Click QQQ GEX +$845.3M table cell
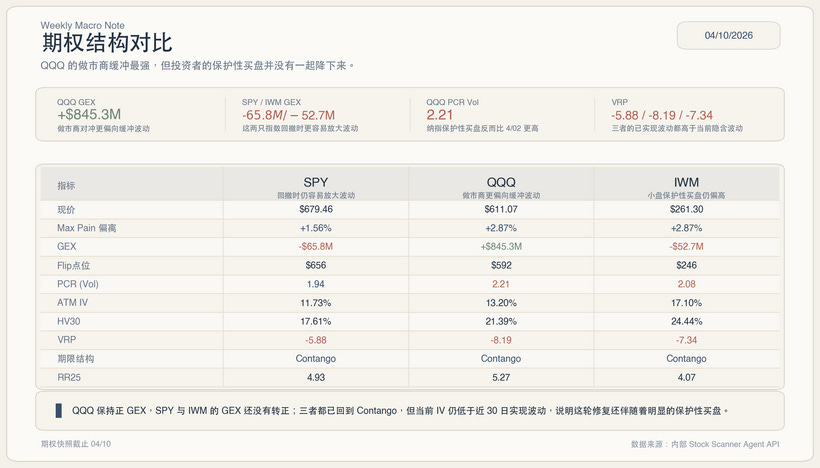Image resolution: width=820 pixels, height=468 pixels. coord(501,246)
